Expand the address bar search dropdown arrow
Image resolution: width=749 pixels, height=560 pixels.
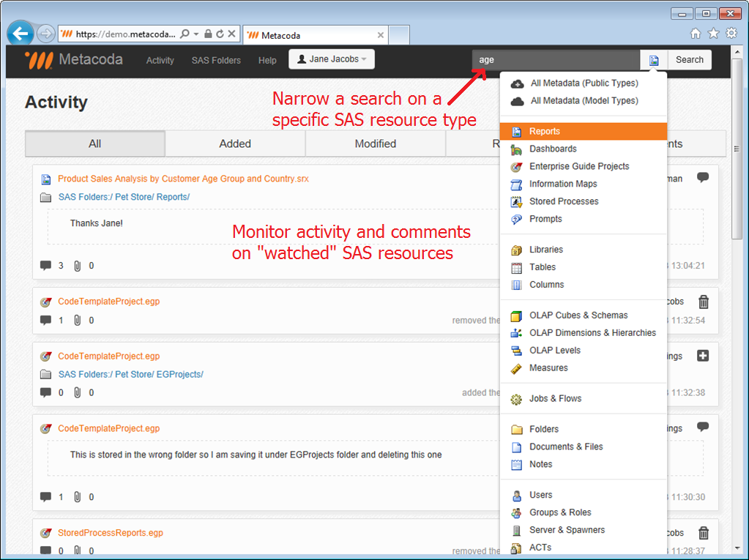pos(195,34)
